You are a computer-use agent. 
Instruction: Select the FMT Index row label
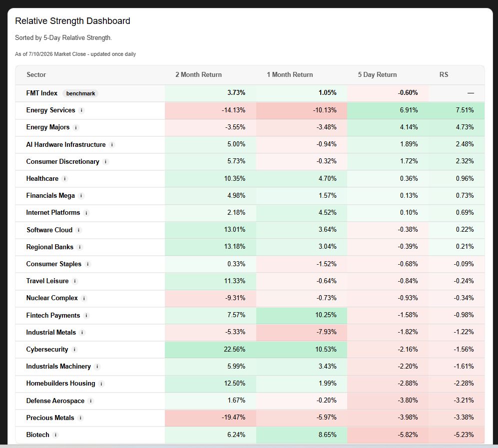[x=42, y=93]
